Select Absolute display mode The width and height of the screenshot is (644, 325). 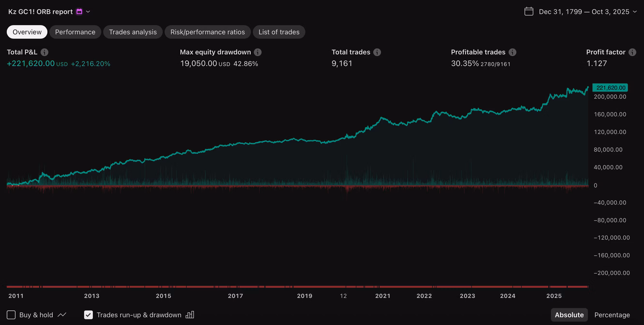pyautogui.click(x=569, y=315)
